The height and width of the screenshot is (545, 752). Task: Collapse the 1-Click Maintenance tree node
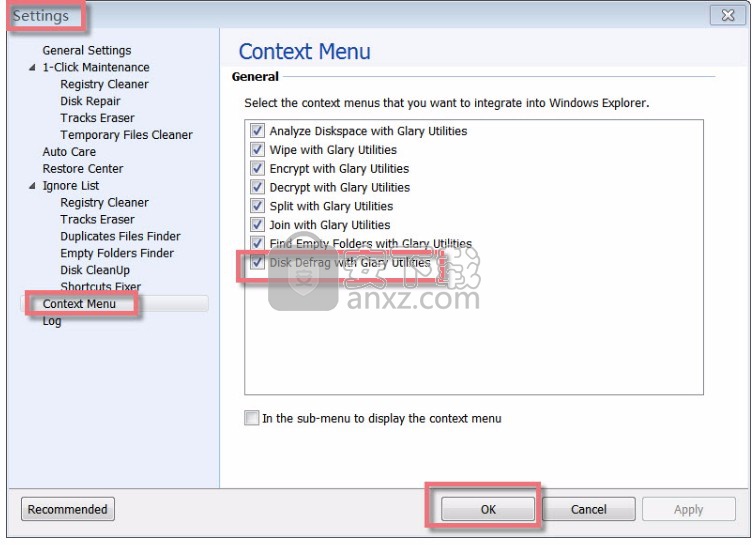pos(32,67)
